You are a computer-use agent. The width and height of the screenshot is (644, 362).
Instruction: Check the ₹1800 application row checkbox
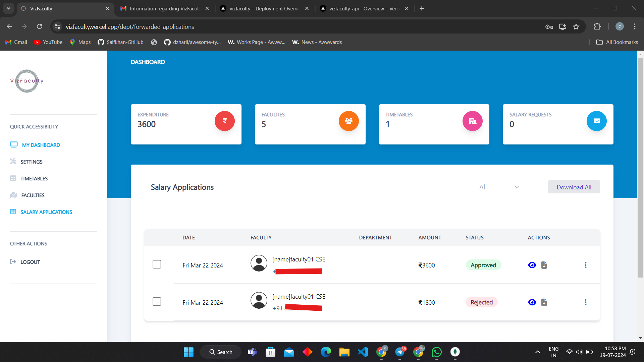click(157, 302)
